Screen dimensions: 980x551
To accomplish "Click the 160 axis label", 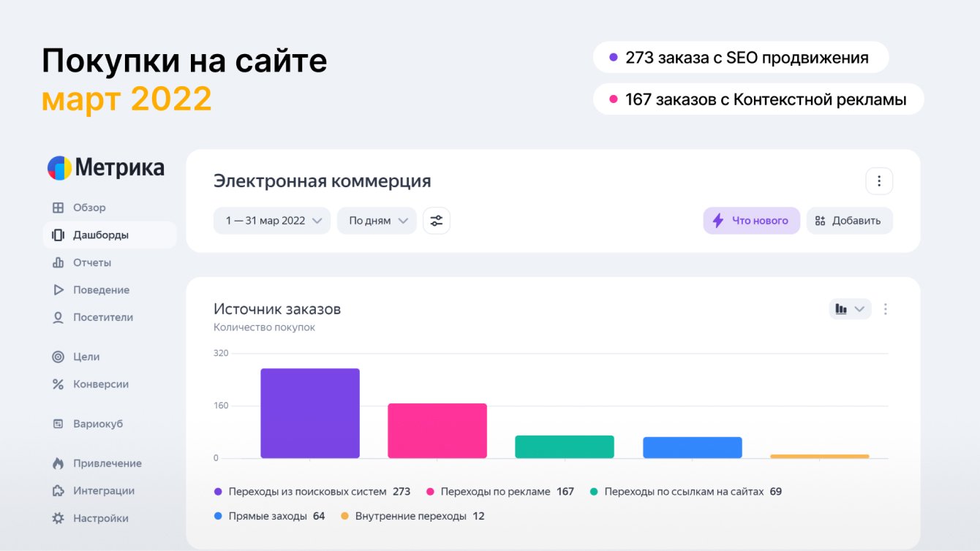I will pos(221,406).
